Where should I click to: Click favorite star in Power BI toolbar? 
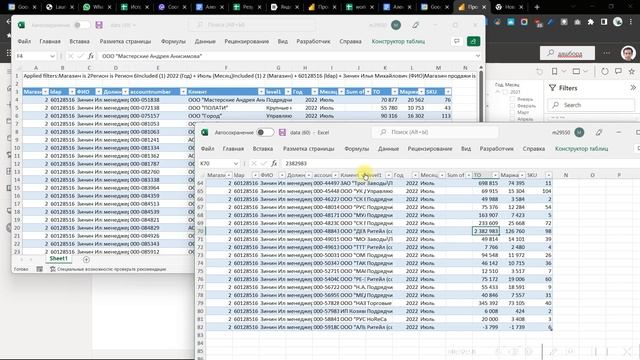click(632, 71)
